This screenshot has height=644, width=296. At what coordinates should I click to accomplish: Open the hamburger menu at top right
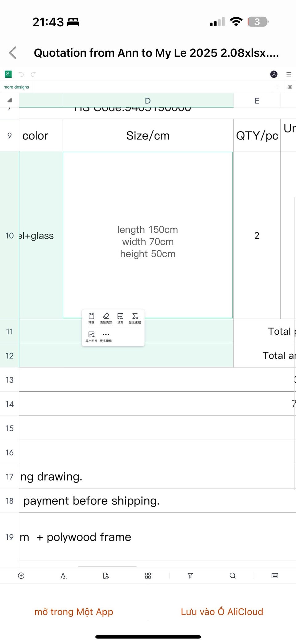pyautogui.click(x=289, y=74)
